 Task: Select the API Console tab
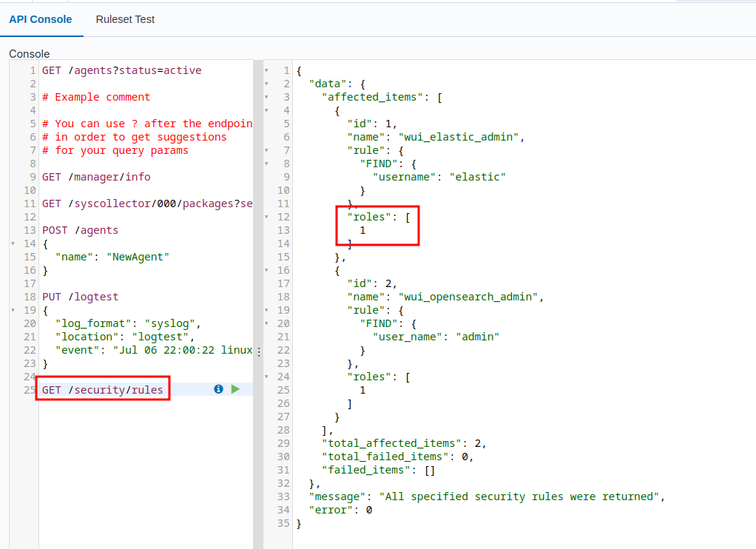click(x=41, y=19)
